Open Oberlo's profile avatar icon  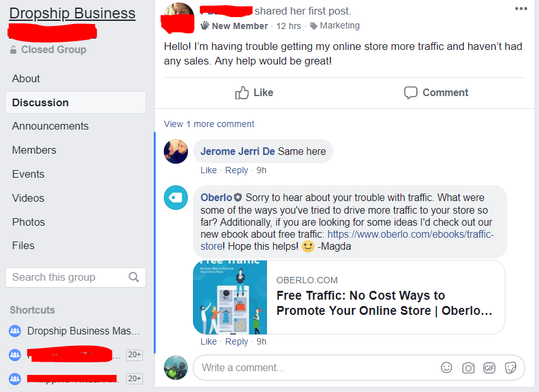176,197
